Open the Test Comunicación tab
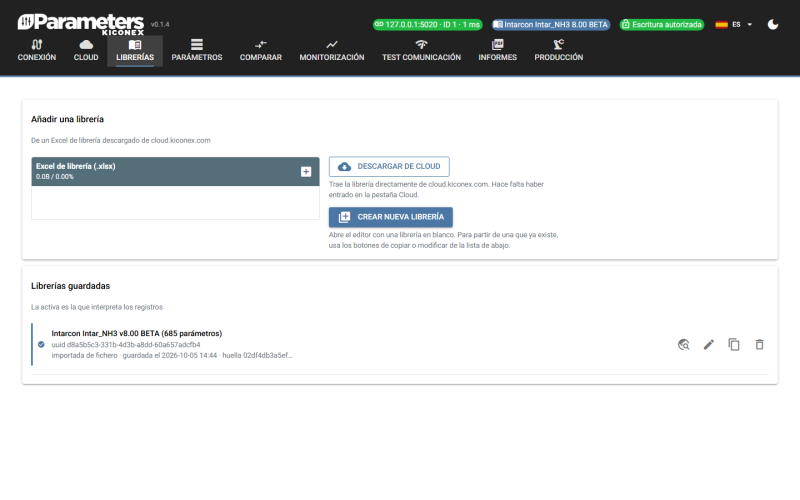The width and height of the screenshot is (800, 500). 421,51
